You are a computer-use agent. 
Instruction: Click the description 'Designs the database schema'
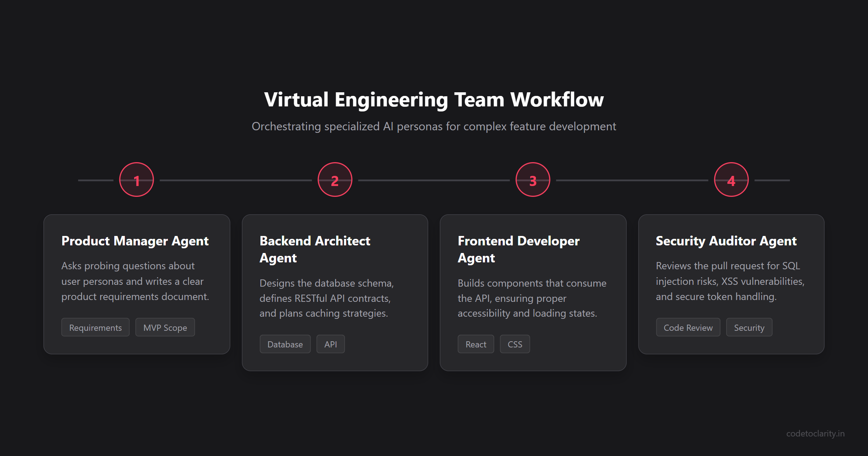coord(327,298)
